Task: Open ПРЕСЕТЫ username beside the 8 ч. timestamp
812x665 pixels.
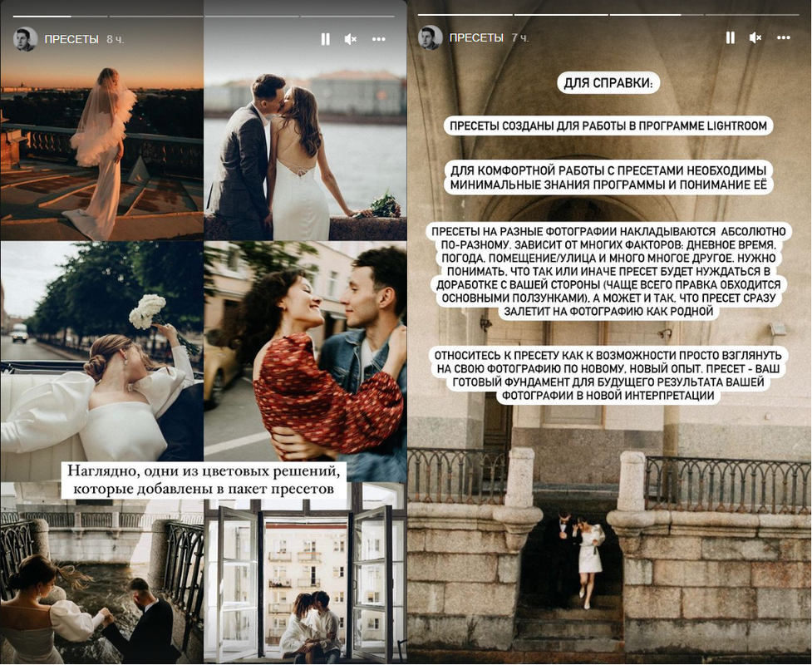Action: click(x=71, y=39)
